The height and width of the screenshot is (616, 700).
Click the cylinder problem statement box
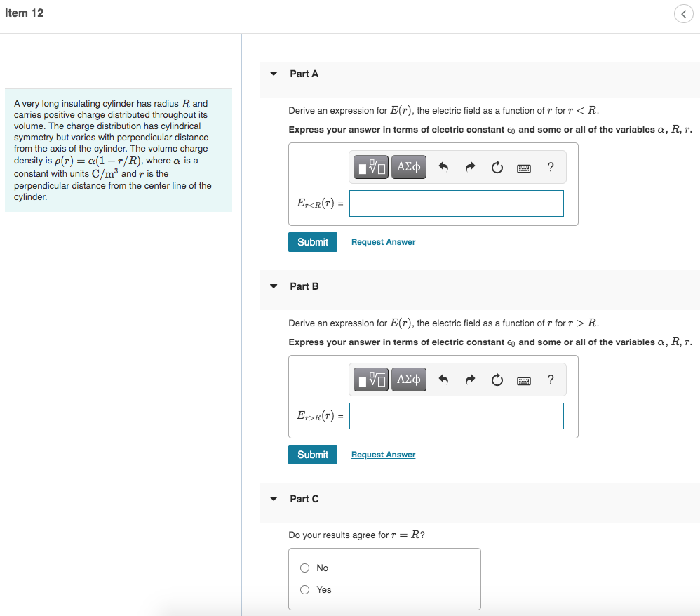point(119,150)
